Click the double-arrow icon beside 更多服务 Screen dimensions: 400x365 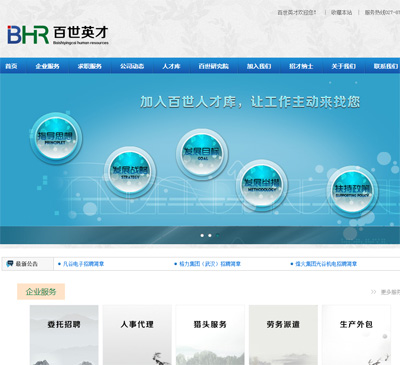374,292
